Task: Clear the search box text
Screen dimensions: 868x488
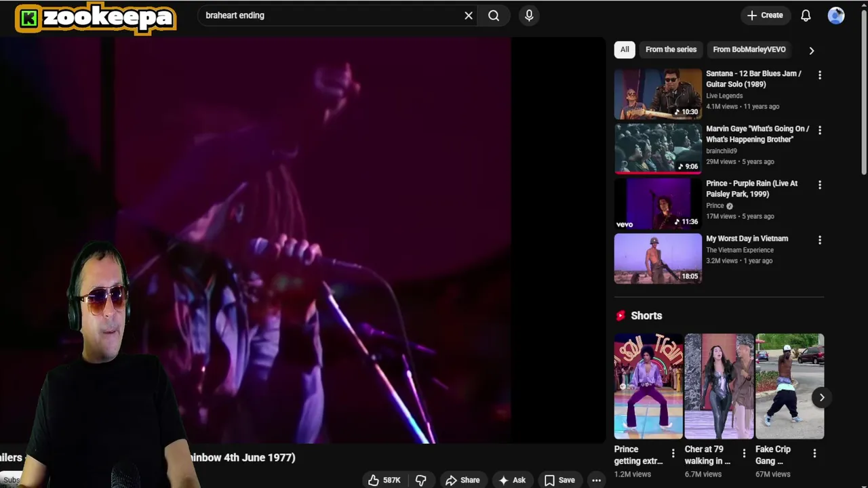Action: 469,16
